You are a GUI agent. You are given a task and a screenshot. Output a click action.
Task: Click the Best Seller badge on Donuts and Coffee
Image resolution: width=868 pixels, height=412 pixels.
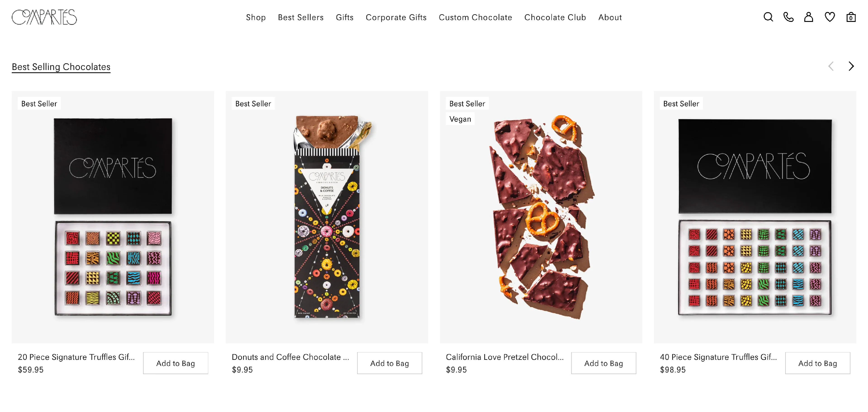[x=253, y=103]
